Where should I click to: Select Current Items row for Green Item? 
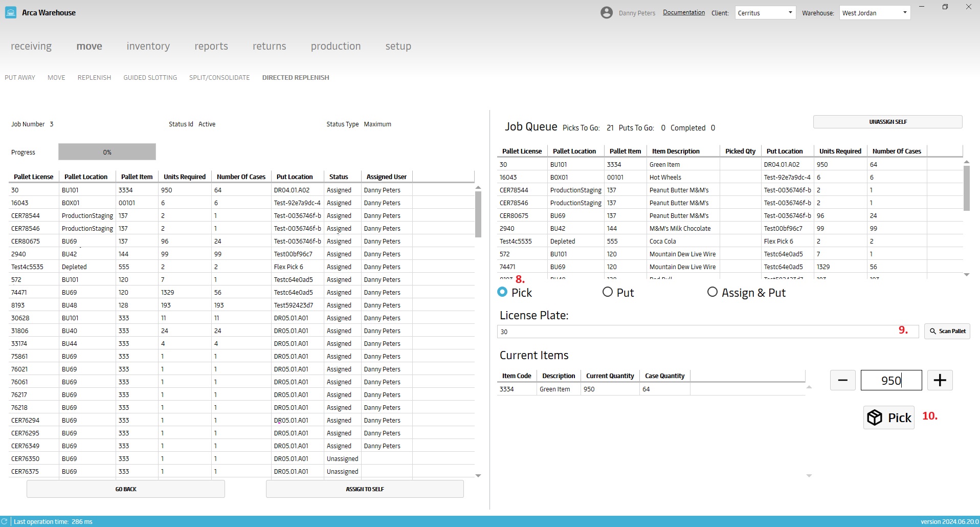click(x=651, y=389)
